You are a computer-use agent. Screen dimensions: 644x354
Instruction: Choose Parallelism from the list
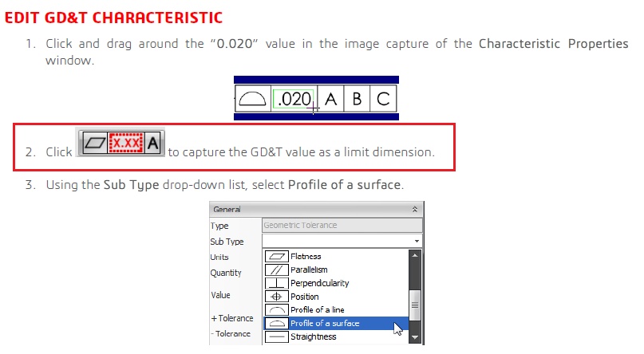(309, 270)
